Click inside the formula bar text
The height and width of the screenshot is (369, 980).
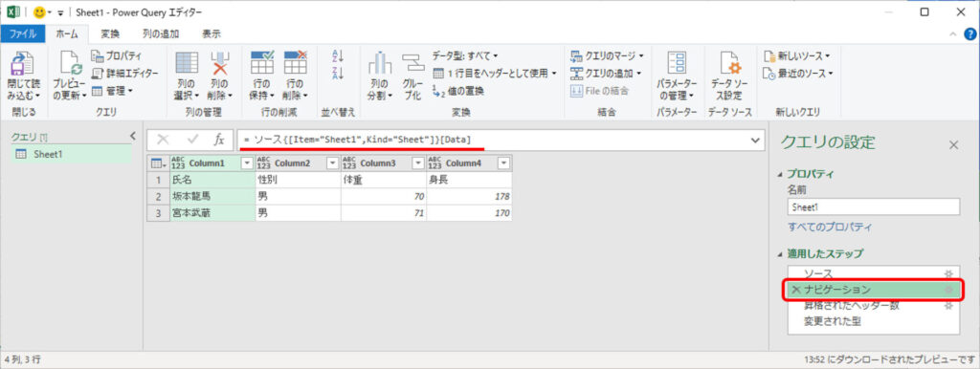pyautogui.click(x=358, y=140)
